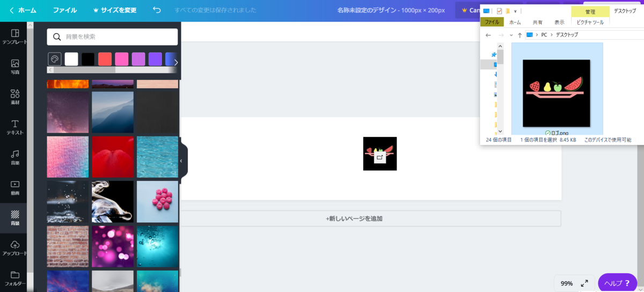Open the ファイル tab in Explorer
Screen dimensions: 644x292
(x=492, y=22)
